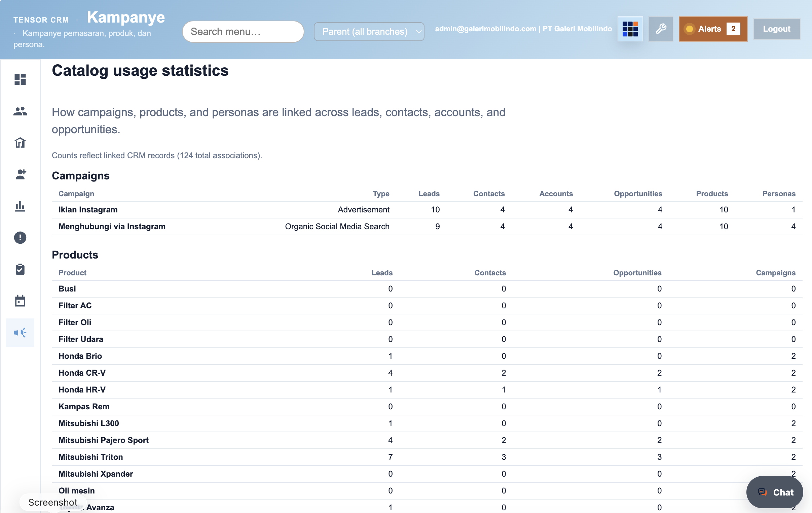The width and height of the screenshot is (812, 513).
Task: Open the bar chart icon in sidebar
Action: [x=20, y=206]
